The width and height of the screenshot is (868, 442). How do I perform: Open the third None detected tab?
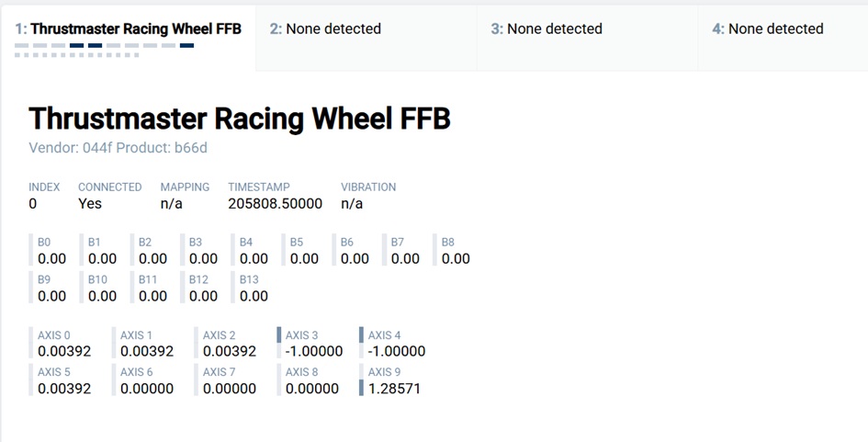(547, 29)
